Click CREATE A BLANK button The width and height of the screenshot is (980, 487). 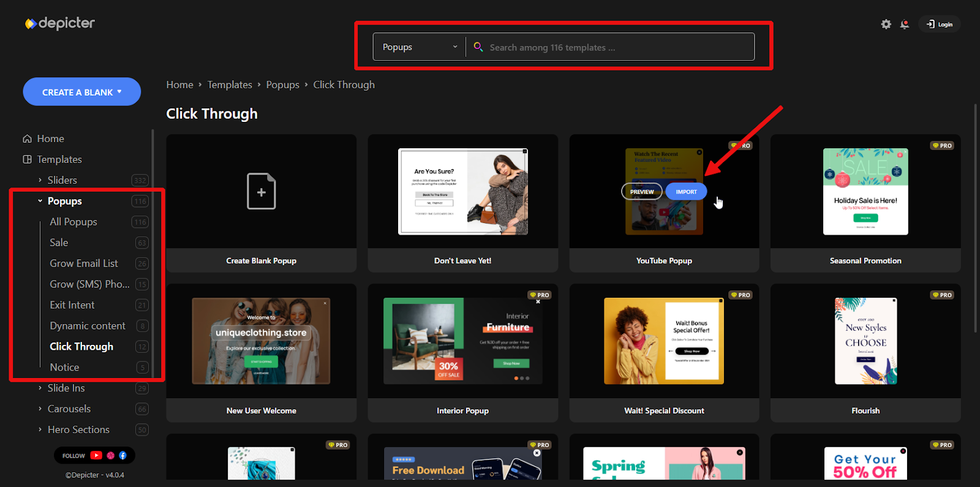(x=82, y=92)
